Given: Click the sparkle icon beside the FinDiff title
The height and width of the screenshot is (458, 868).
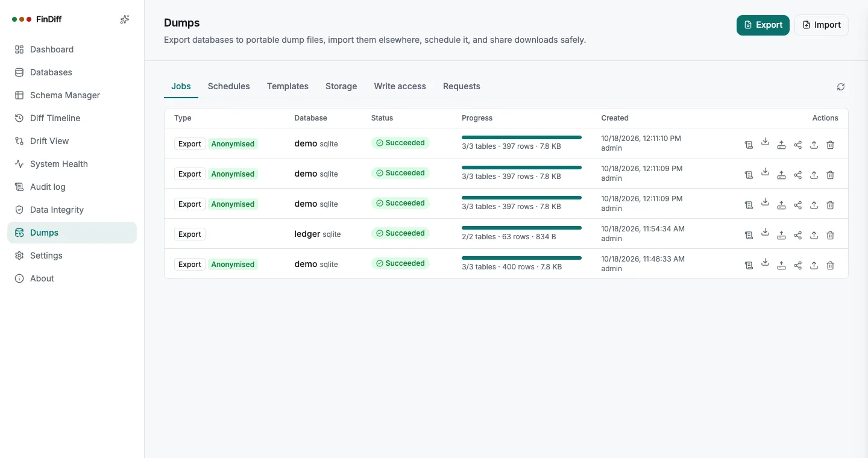Looking at the screenshot, I should pos(125,19).
